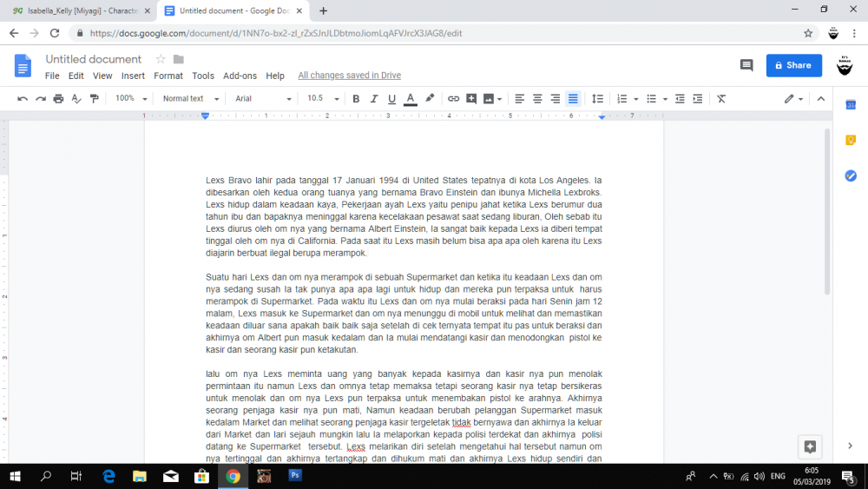This screenshot has height=489, width=868.
Task: Bookmark this page with star
Action: point(807,33)
